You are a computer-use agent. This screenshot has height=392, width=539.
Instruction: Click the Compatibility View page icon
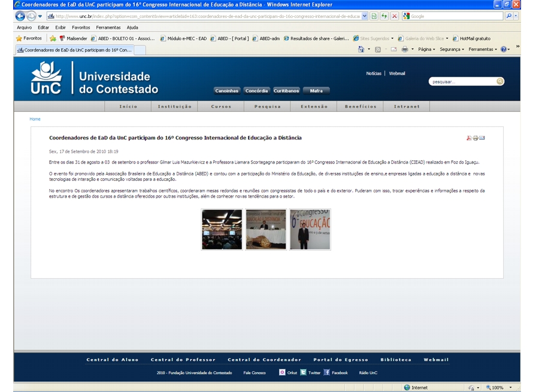[374, 16]
